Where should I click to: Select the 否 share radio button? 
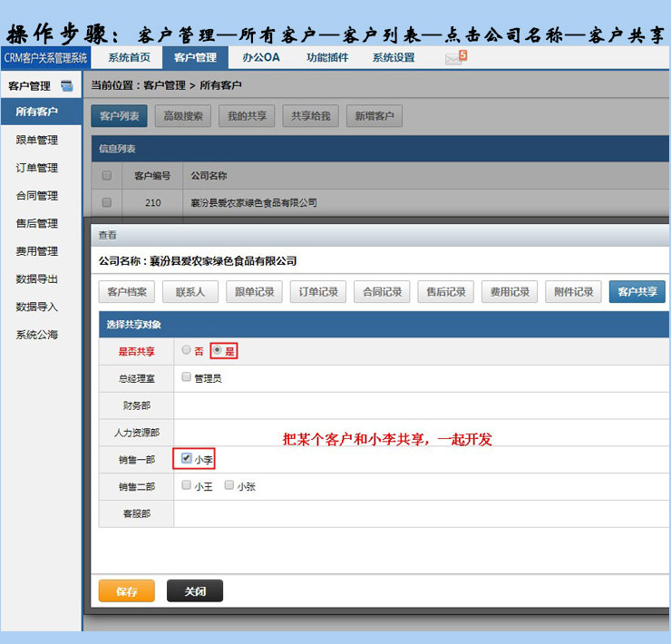pyautogui.click(x=187, y=350)
